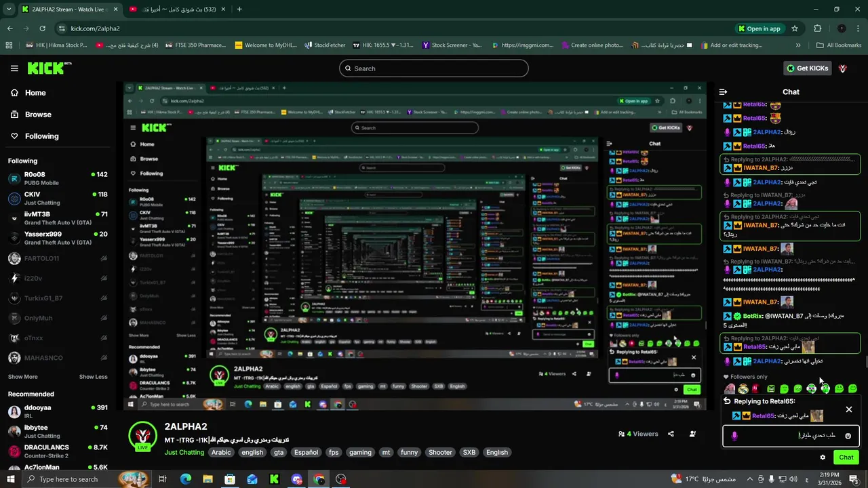Cancel reply to Retal65 with X
This screenshot has height=488, width=868.
pyautogui.click(x=848, y=409)
